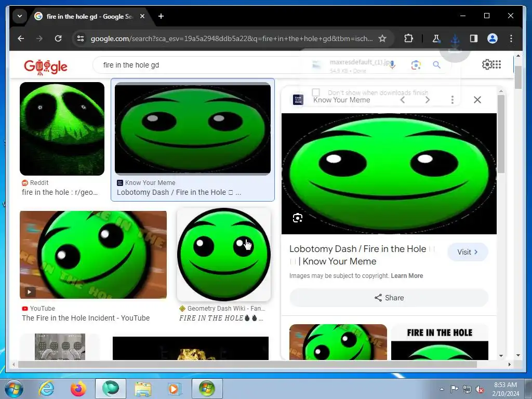532x399 pixels.
Task: Open the Chrome profile avatar
Action: click(x=493, y=38)
